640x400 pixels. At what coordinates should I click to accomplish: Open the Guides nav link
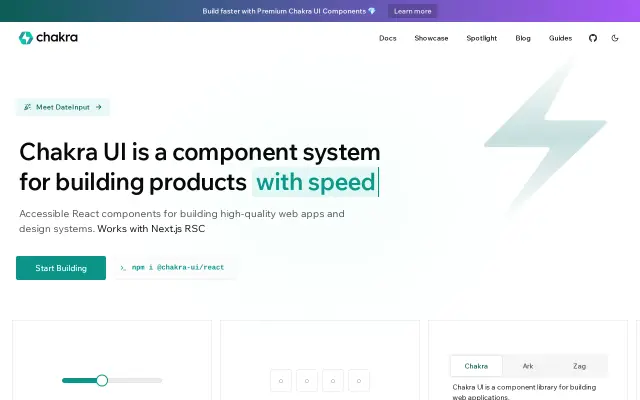[560, 38]
